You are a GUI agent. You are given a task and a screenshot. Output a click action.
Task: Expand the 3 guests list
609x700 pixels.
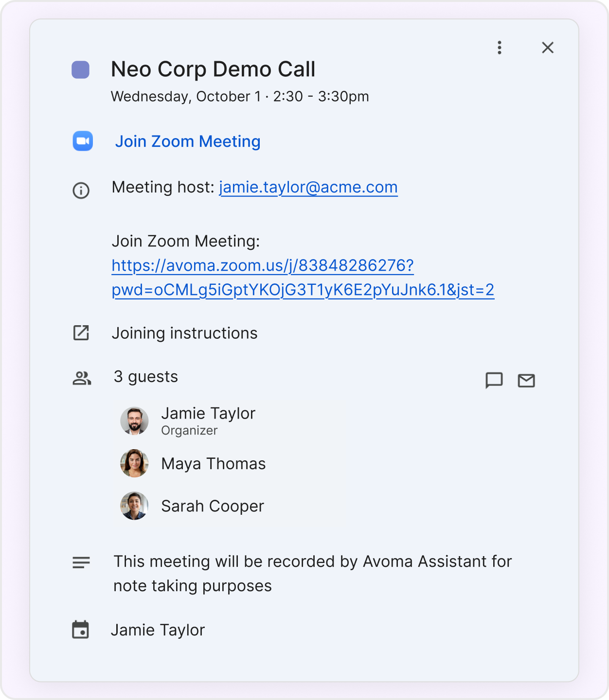pos(146,377)
